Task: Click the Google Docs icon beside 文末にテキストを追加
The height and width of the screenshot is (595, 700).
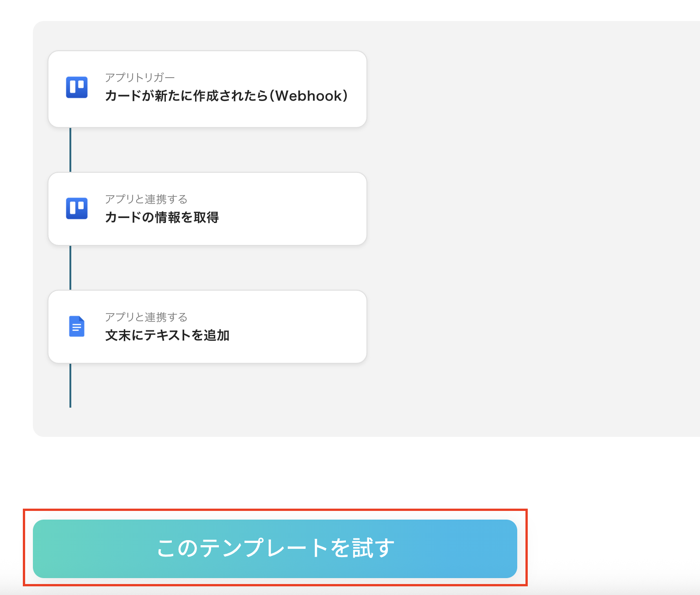Action: 77,326
